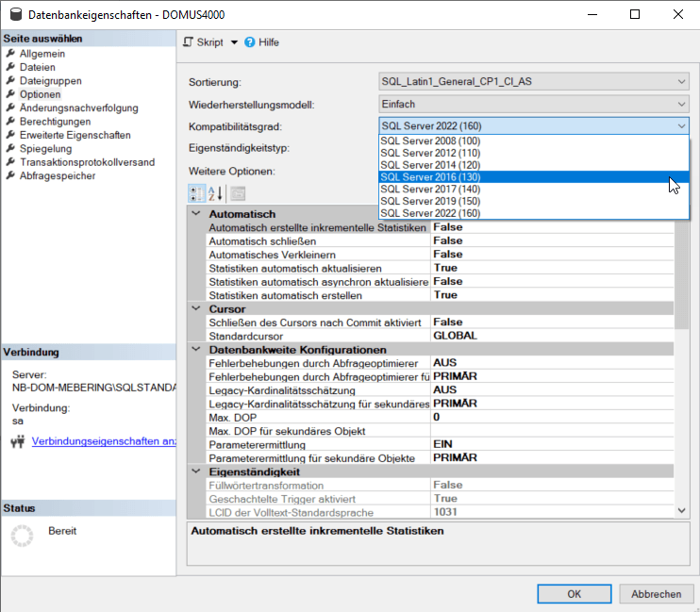700x612 pixels.
Task: Select Statistiken automatisch aktualisieren value True
Action: point(552,268)
